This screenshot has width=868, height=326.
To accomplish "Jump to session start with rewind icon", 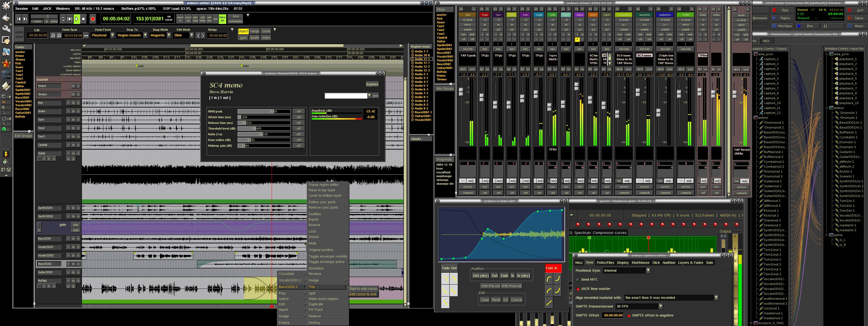I will point(19,19).
